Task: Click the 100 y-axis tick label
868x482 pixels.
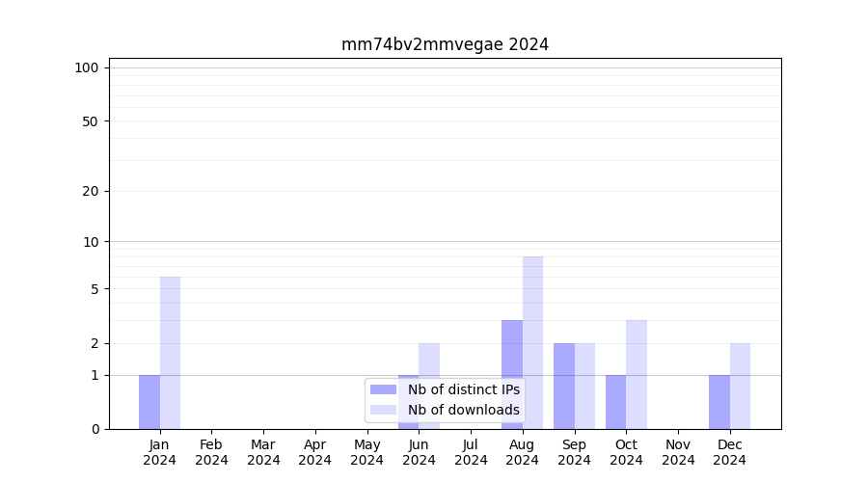Action: [x=87, y=67]
